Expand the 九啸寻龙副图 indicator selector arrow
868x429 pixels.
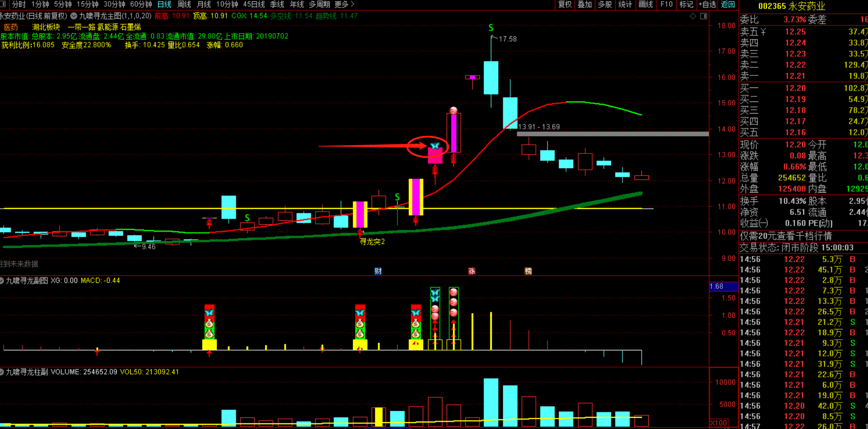coord(2,281)
